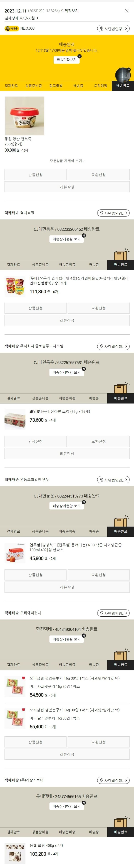This screenshot has height=868, width=134.
Task: Expand 사단법인 address dropdown for 멸치쇼핑
Action: (113, 213)
